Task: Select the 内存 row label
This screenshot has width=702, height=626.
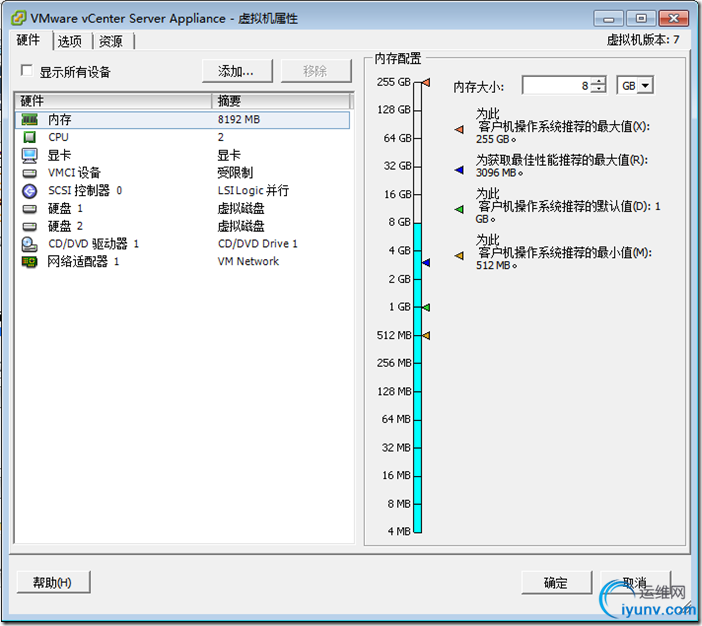Action: (60, 120)
